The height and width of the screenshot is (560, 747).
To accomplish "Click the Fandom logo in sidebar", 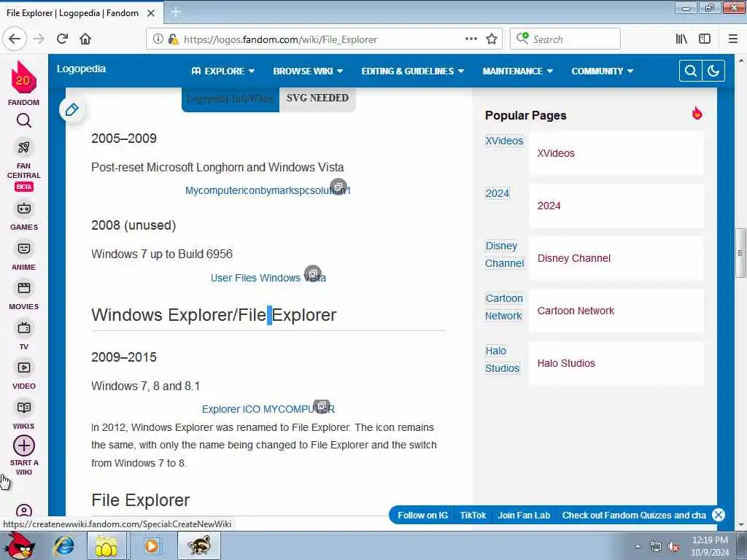I will [x=23, y=77].
